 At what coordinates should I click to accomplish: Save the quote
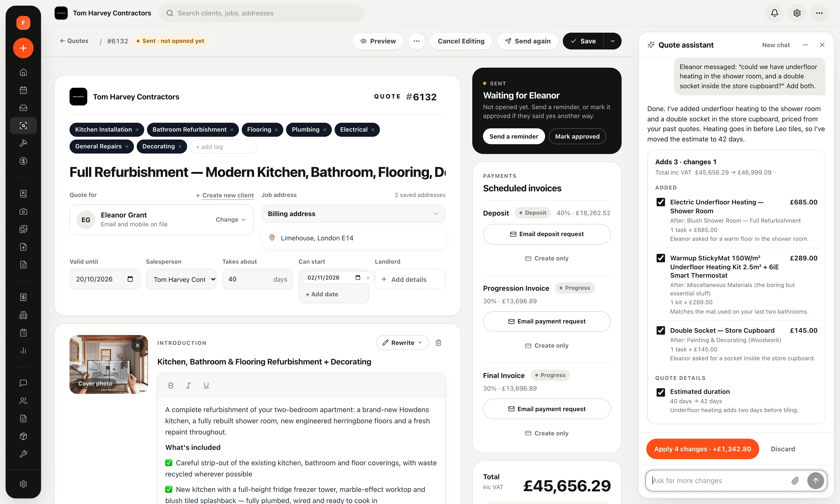[583, 41]
